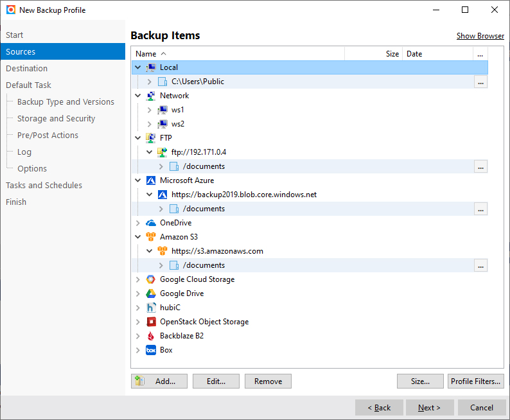Click the OneDrive cloud icon
Screen dimensions: 510x420
pyautogui.click(x=151, y=223)
